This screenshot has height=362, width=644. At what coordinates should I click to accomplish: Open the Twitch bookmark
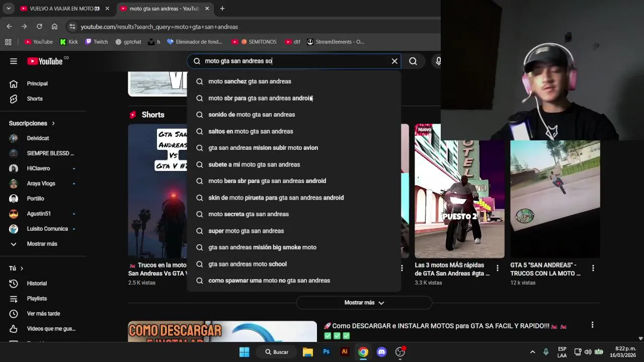coord(97,42)
